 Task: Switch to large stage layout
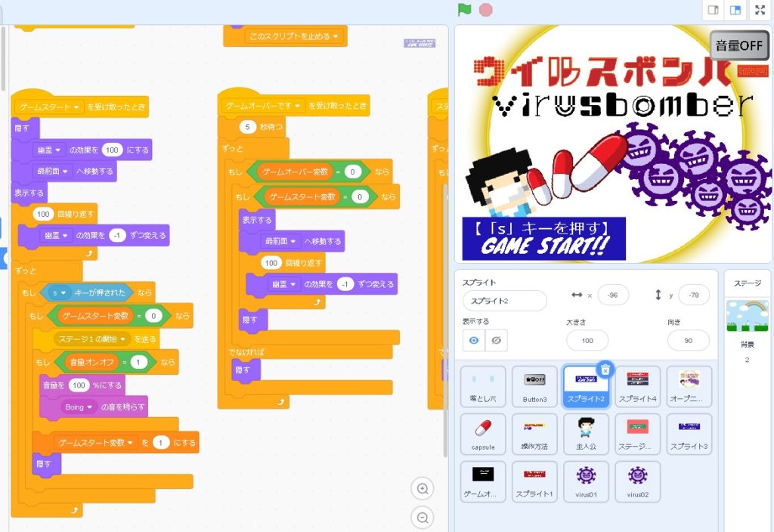coord(735,10)
